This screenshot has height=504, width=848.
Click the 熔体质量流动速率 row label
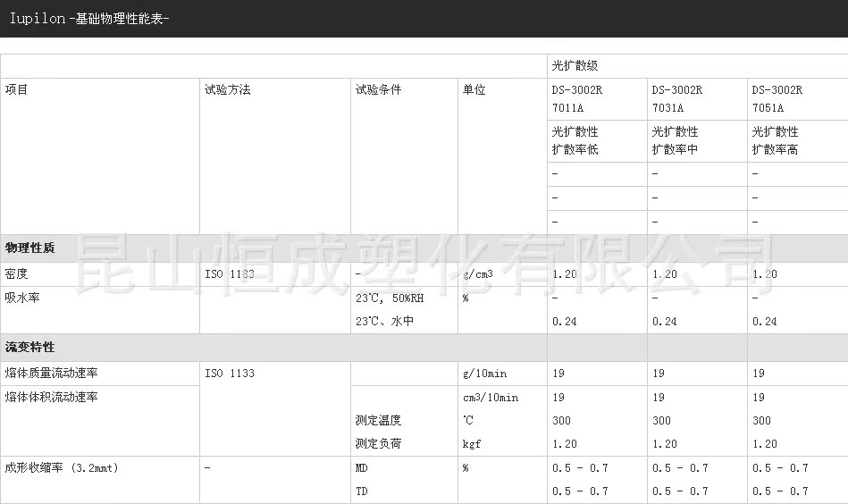51,373
